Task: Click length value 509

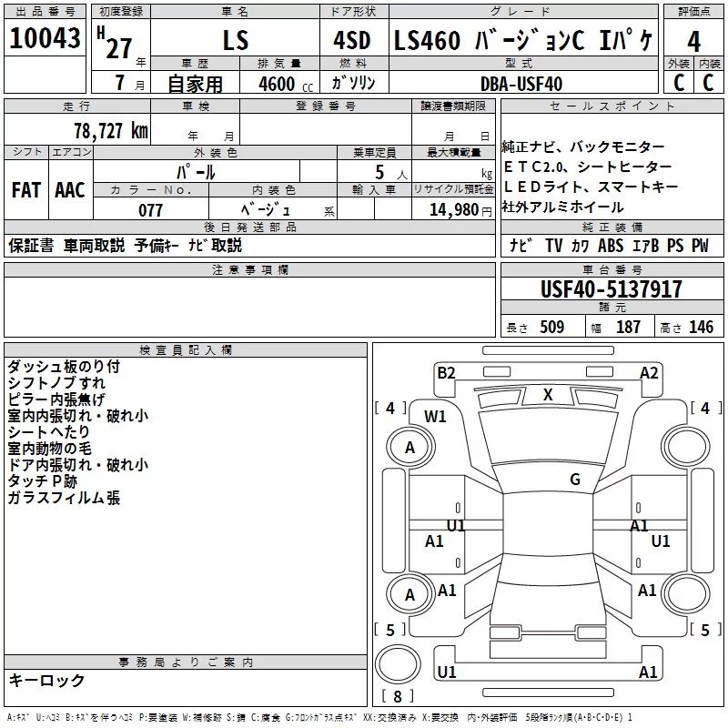Action: (551, 327)
